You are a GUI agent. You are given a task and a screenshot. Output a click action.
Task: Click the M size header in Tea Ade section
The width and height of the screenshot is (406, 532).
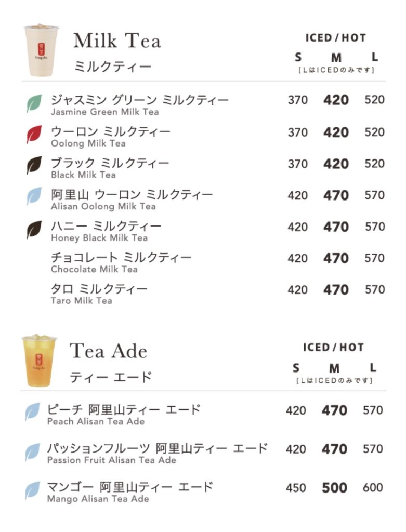334,368
